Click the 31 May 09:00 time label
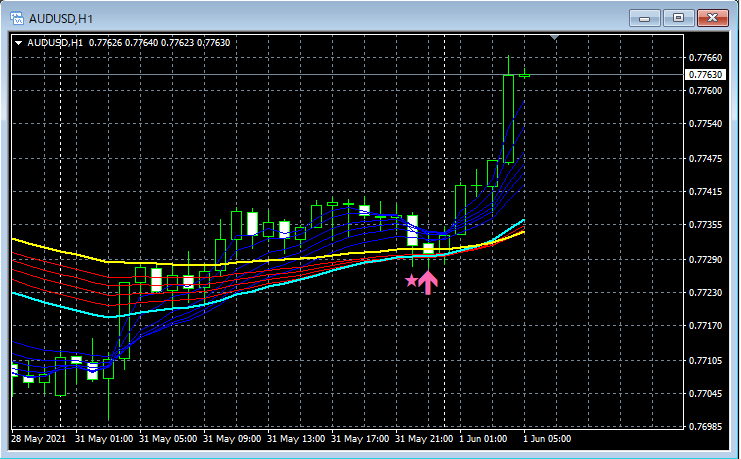Screen dimensions: 741x459 (x=232, y=439)
